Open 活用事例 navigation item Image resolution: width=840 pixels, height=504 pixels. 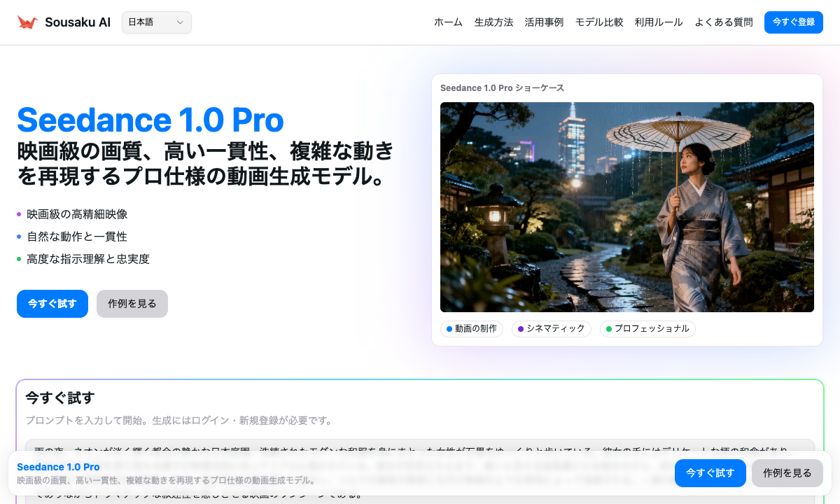pyautogui.click(x=544, y=22)
